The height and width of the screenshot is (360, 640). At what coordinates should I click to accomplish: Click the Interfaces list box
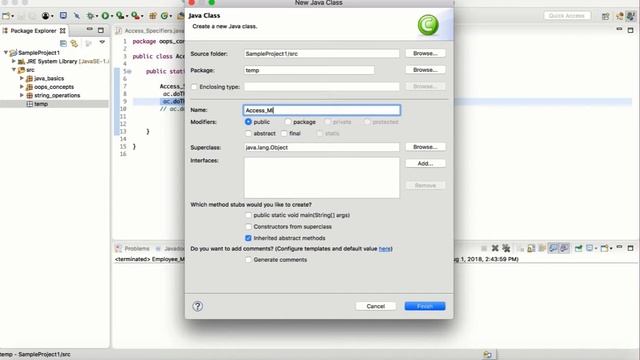(322, 178)
